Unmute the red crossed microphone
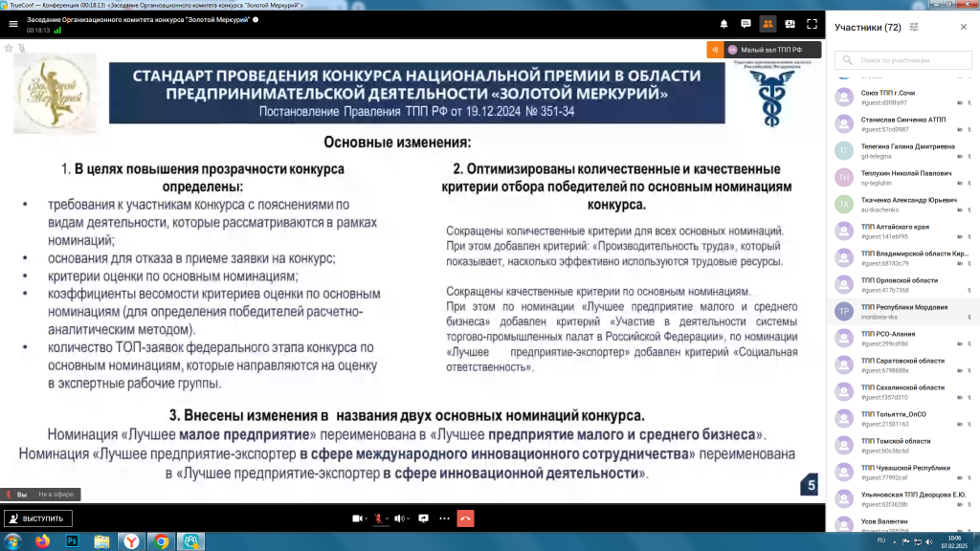Image resolution: width=980 pixels, height=551 pixels. pyautogui.click(x=378, y=518)
